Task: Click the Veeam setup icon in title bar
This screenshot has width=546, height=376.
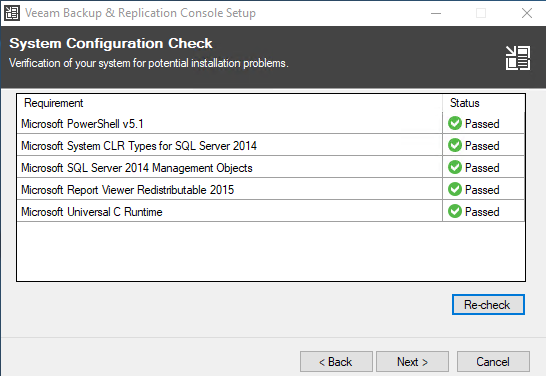Action: pos(11,13)
